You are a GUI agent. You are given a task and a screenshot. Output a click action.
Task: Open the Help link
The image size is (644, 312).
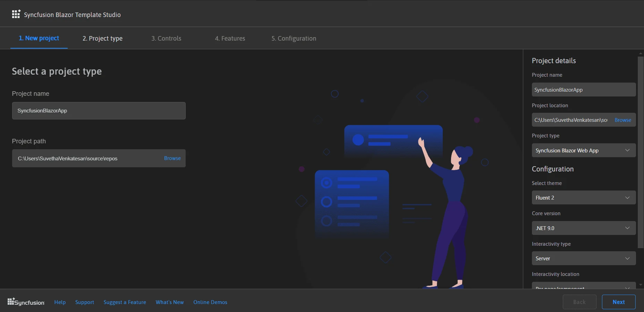point(60,302)
